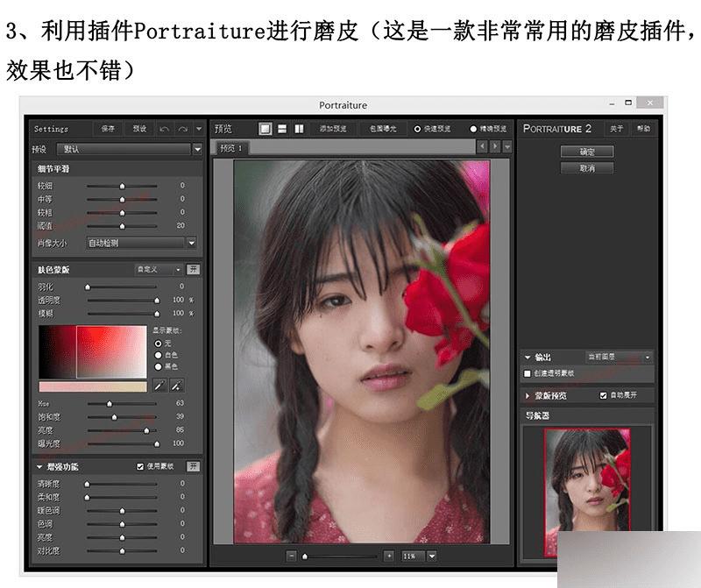Click the 包围曝光 button
The width and height of the screenshot is (701, 588).
click(x=383, y=129)
